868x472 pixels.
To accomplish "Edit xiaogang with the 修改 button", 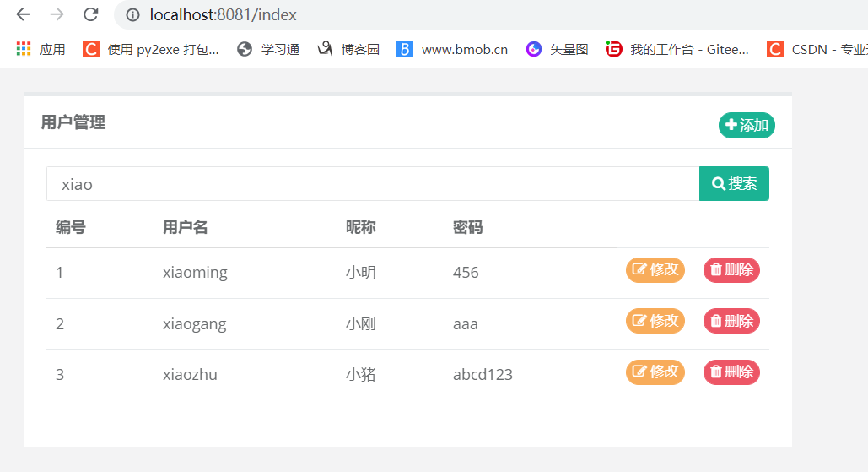I will click(x=655, y=321).
